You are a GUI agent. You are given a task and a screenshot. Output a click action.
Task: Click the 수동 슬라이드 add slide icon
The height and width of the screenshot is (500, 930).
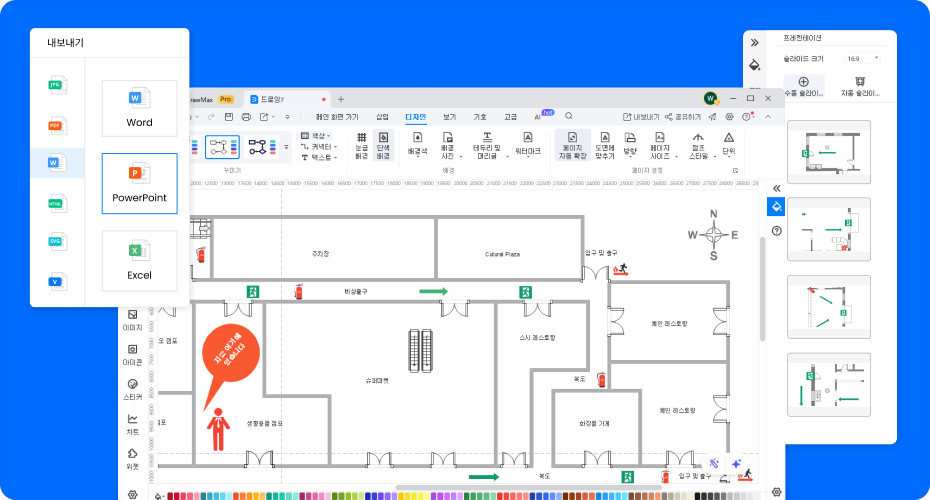click(x=803, y=86)
